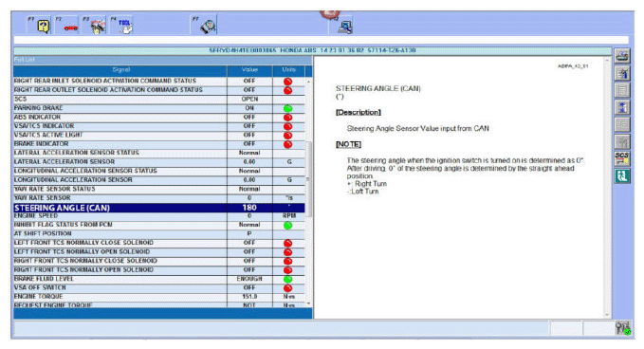Image resolution: width=644 pixels, height=349 pixels.
Task: Select the VSA/TCS ACTIVE LIGHT row
Action: click(x=159, y=135)
